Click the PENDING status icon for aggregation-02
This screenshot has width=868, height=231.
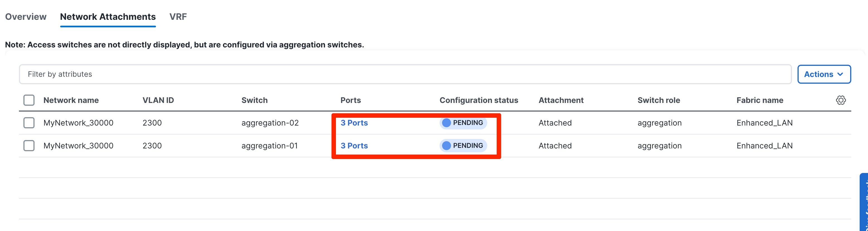coord(446,123)
